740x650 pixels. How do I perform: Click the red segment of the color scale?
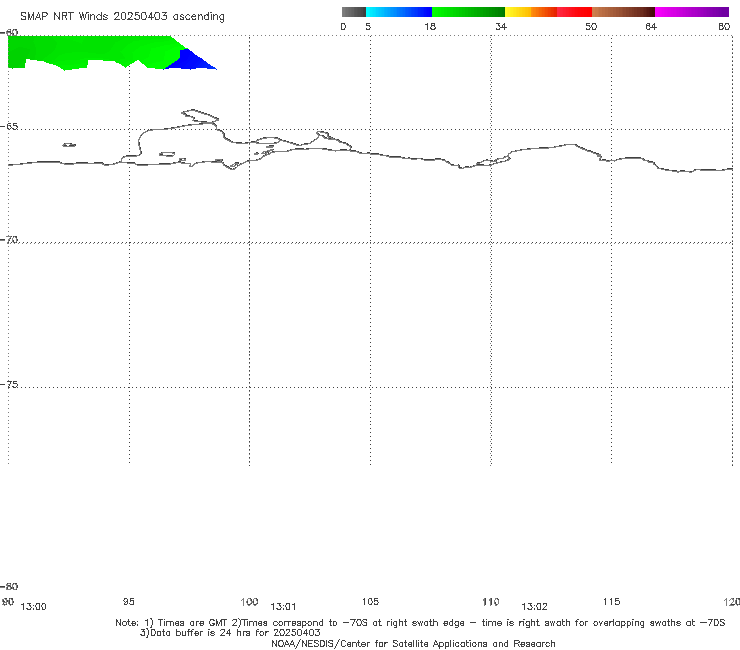(574, 12)
